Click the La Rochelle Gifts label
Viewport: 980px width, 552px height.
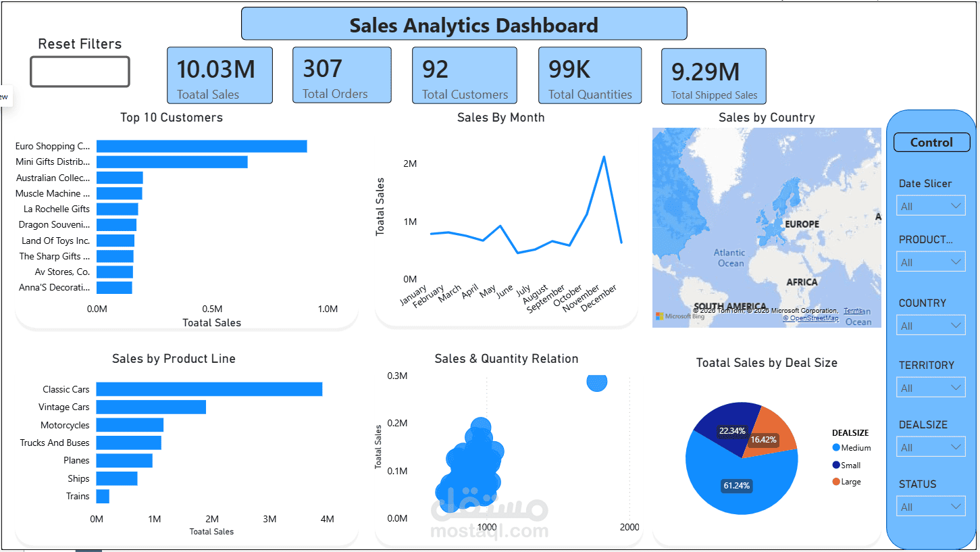57,209
